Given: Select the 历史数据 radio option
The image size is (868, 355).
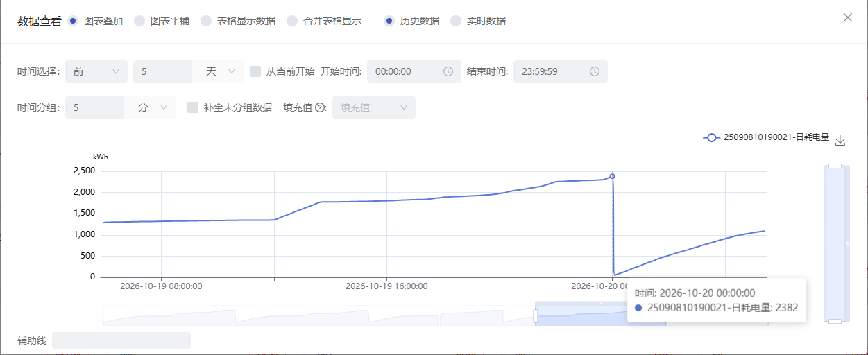Looking at the screenshot, I should [x=389, y=21].
